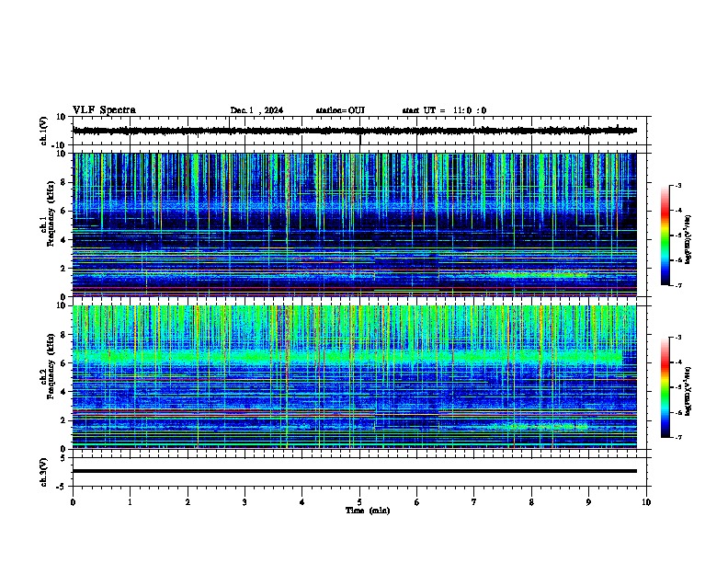Screen dimensions: 728x563
Task: Click the "ch.3(V)" axis label
Action: click(x=44, y=472)
